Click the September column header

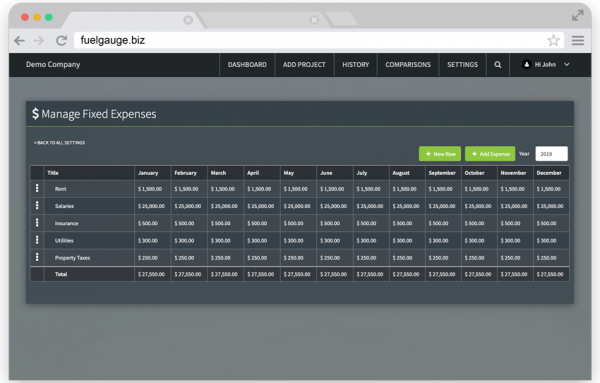point(443,173)
